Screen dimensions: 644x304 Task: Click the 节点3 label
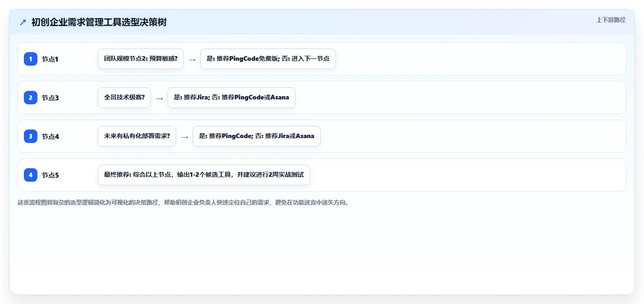click(x=50, y=98)
